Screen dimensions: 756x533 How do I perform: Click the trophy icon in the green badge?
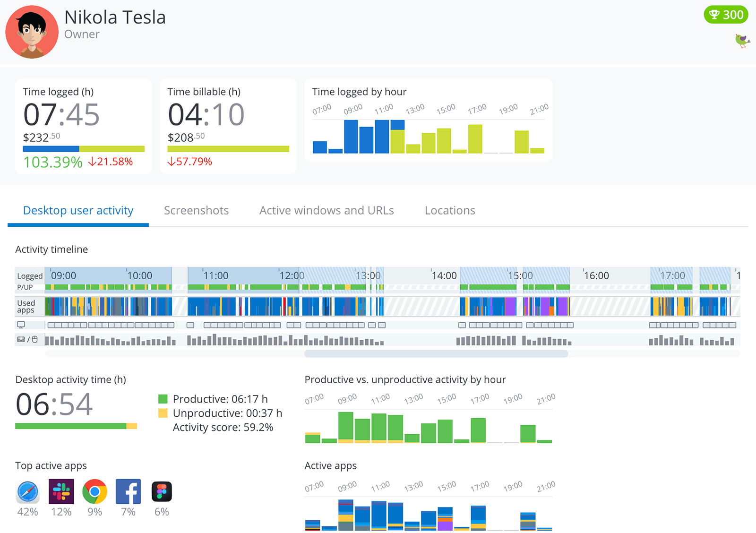click(715, 15)
